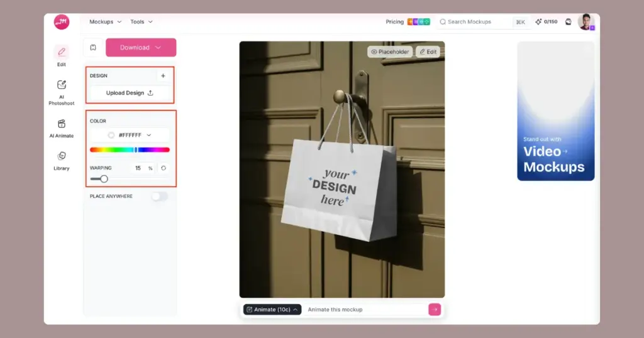Open the AI Animate sidebar tool
The height and width of the screenshot is (338, 644).
pos(62,128)
